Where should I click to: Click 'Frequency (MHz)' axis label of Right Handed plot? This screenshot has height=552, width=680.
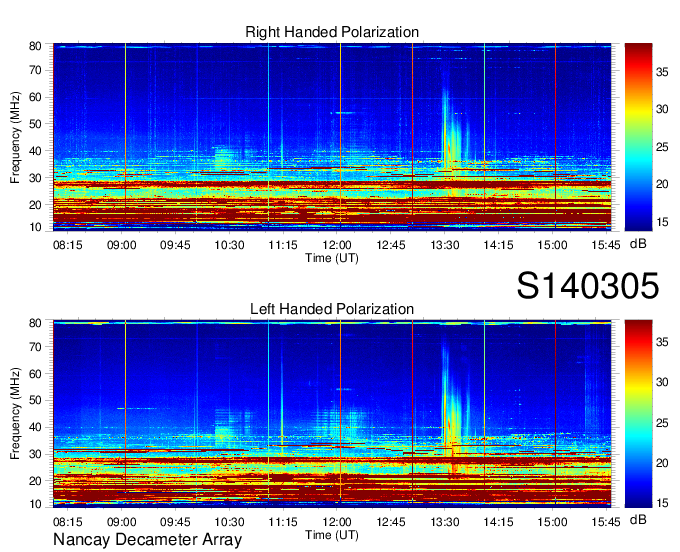point(15,137)
